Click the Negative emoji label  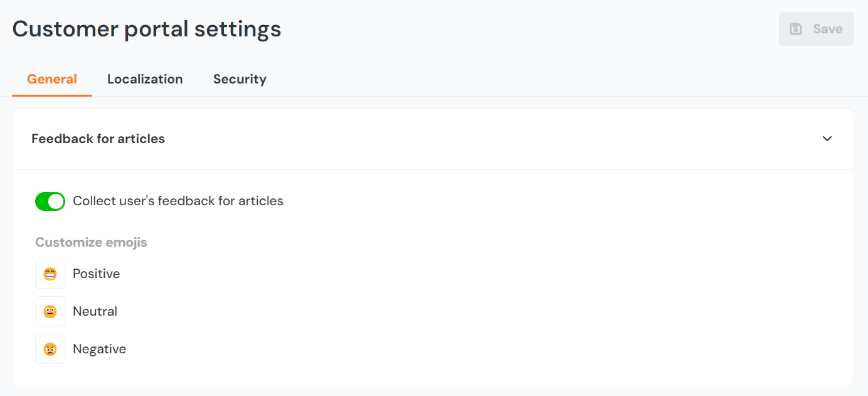100,349
